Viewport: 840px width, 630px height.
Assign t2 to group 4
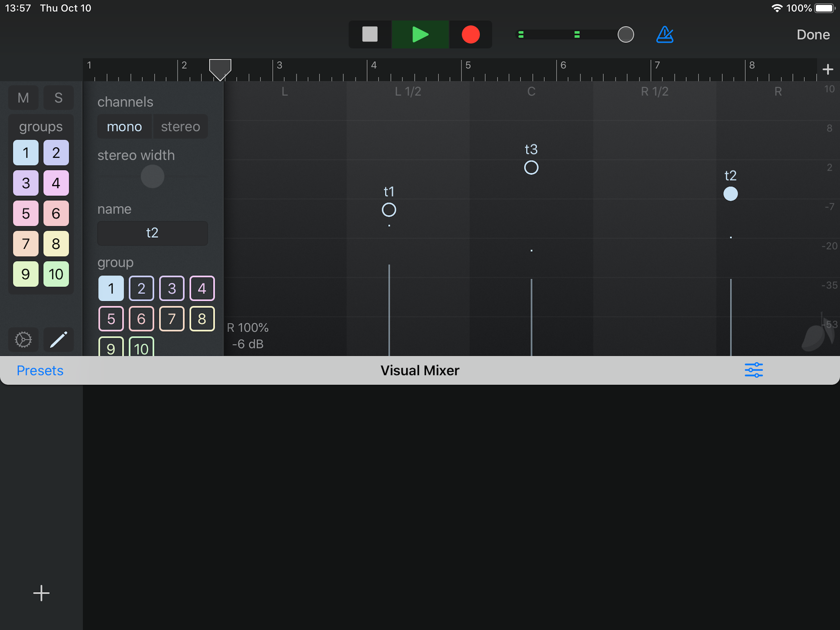[202, 289]
